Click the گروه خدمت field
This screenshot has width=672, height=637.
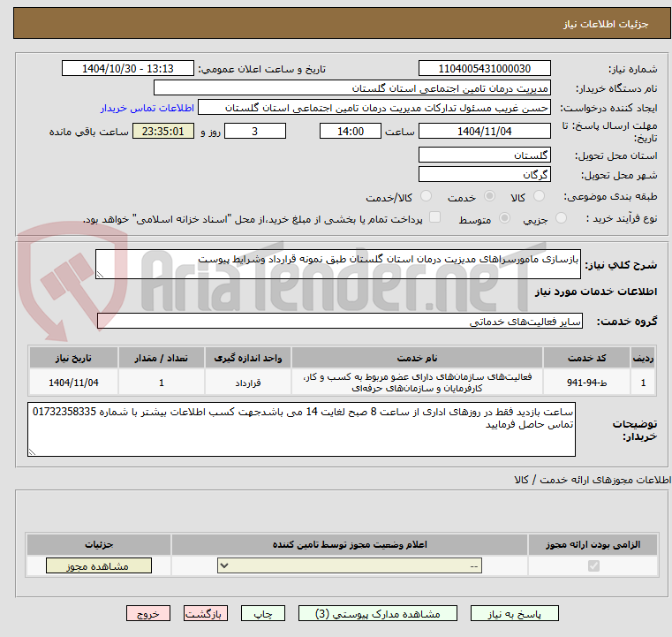tap(340, 321)
